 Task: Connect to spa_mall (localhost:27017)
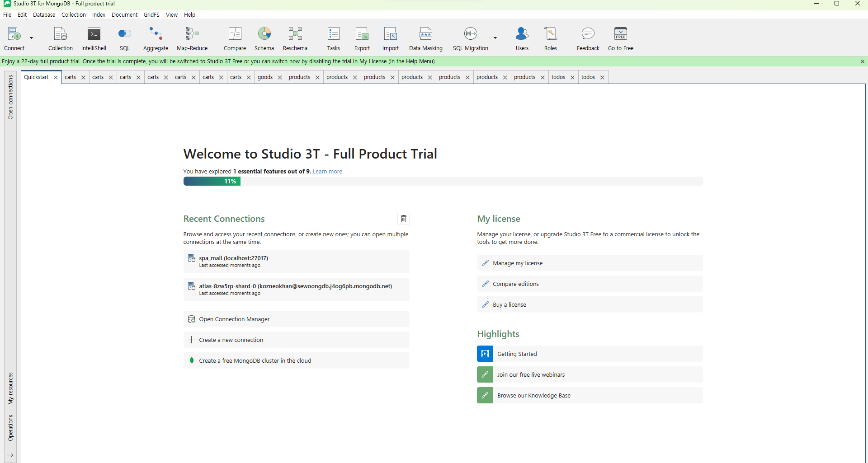pyautogui.click(x=296, y=262)
